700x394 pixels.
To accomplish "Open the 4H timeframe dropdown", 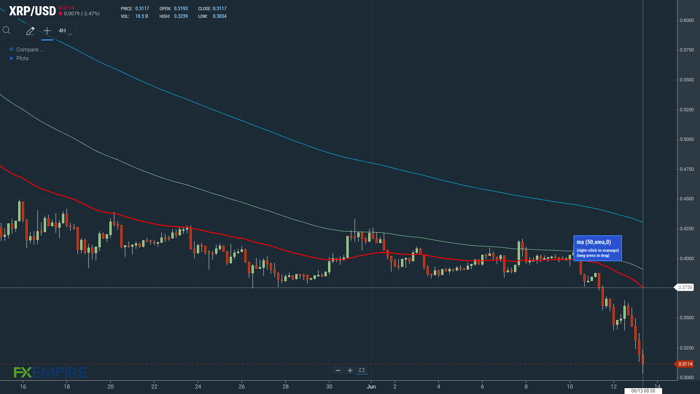I will click(65, 31).
